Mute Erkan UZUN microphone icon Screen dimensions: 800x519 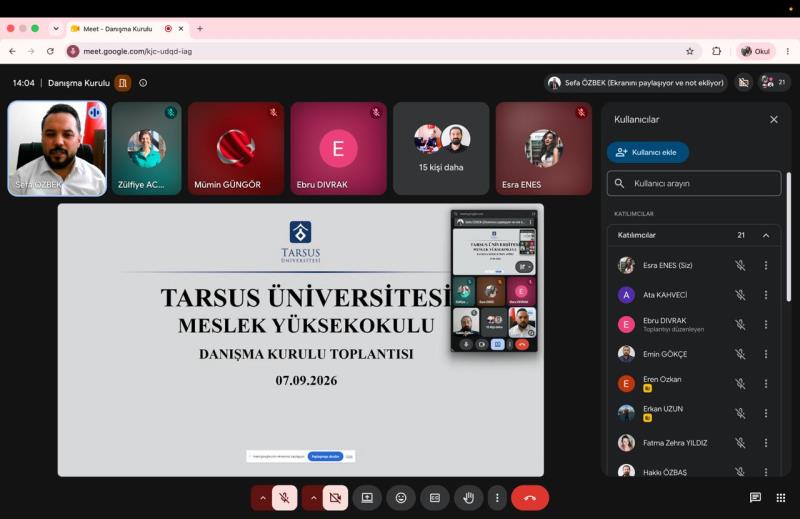click(740, 413)
